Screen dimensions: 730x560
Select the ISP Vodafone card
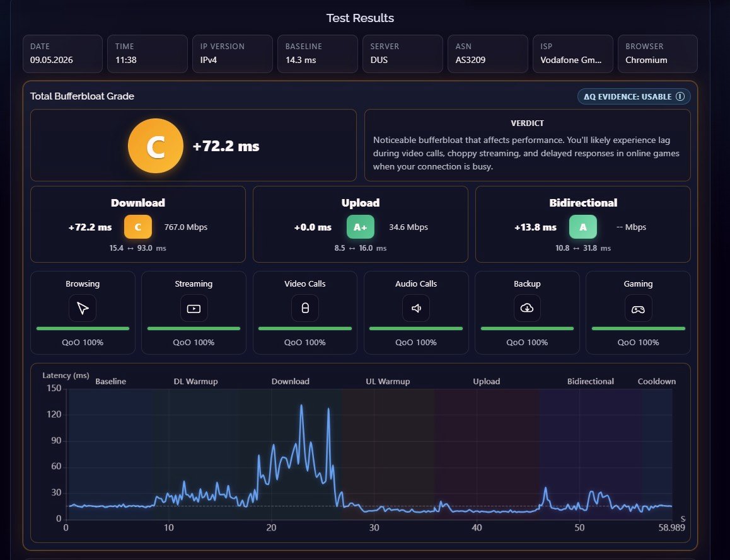pyautogui.click(x=572, y=54)
